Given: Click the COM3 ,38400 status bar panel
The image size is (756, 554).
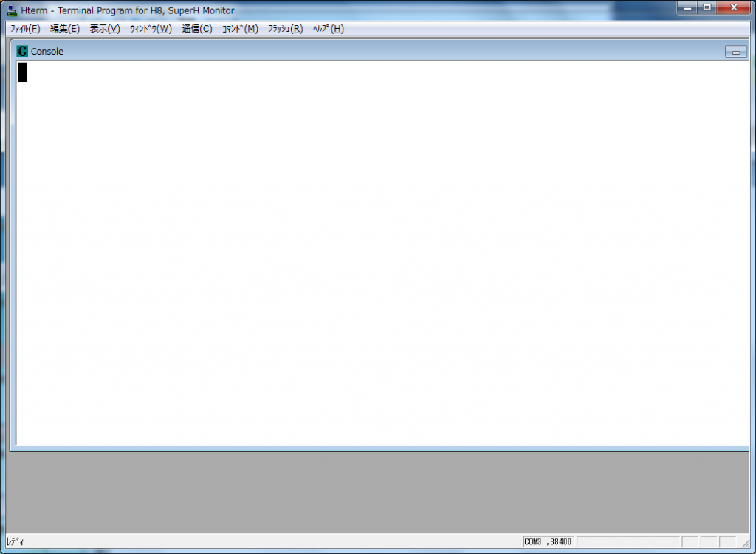Looking at the screenshot, I should (x=548, y=542).
